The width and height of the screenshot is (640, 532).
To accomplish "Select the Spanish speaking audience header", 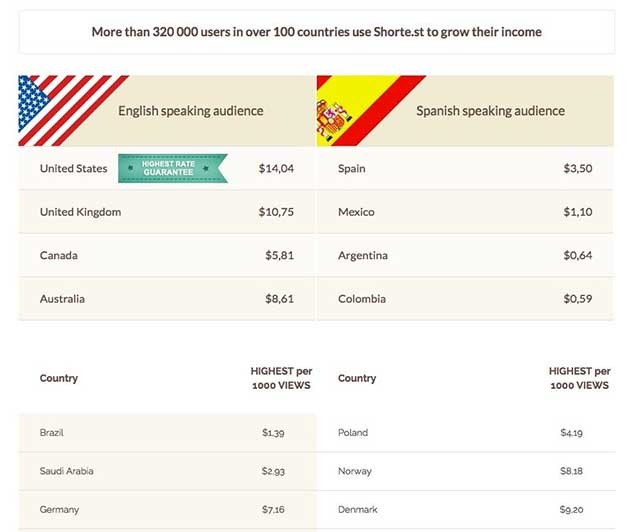I will 490,111.
